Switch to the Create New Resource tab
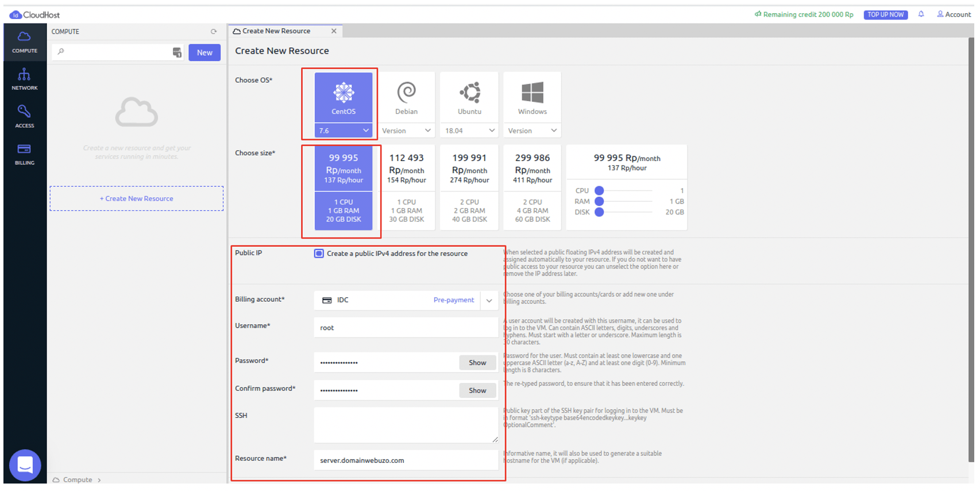This screenshot has width=980, height=491. [276, 31]
